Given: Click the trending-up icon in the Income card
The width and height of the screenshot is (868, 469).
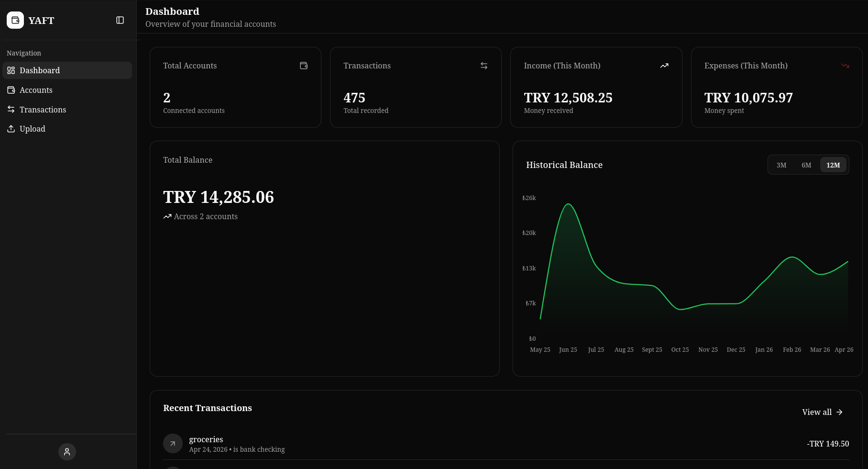Looking at the screenshot, I should [x=664, y=66].
